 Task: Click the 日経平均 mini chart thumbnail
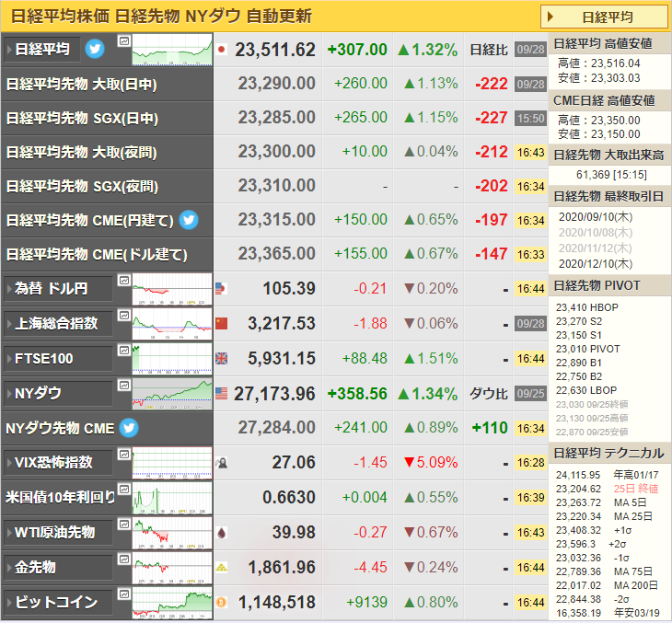[x=172, y=50]
